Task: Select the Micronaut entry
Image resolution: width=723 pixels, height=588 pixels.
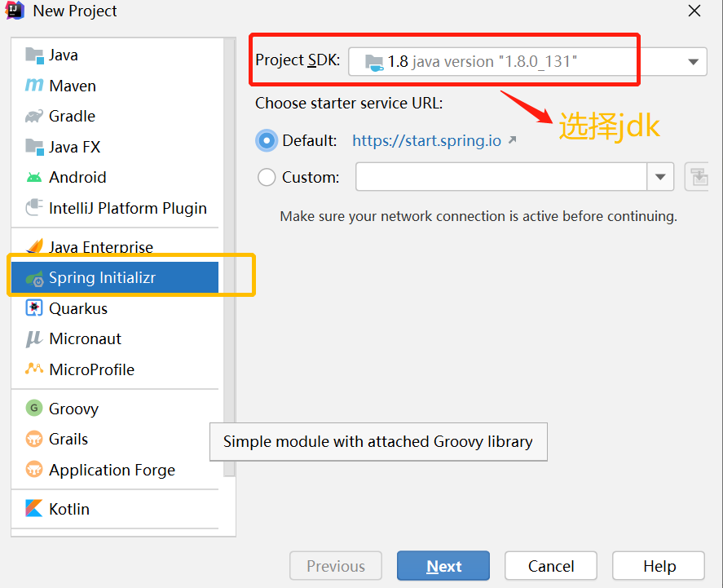Action: click(115, 339)
